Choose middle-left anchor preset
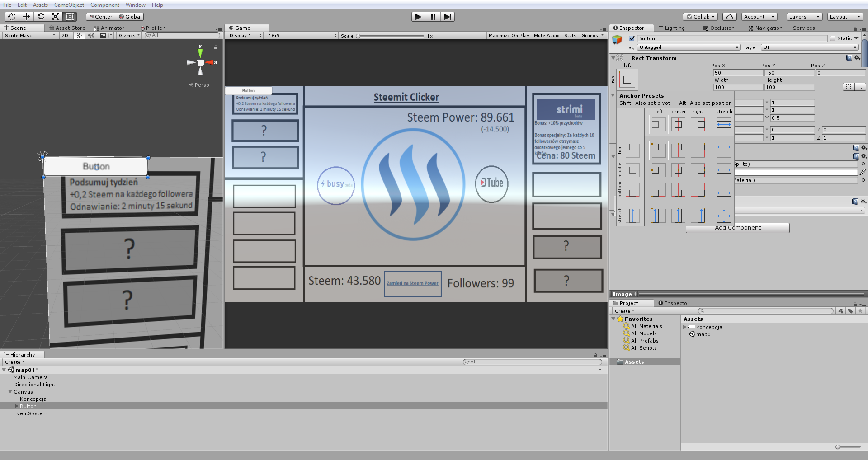Viewport: 868px width, 460px height. 658,170
